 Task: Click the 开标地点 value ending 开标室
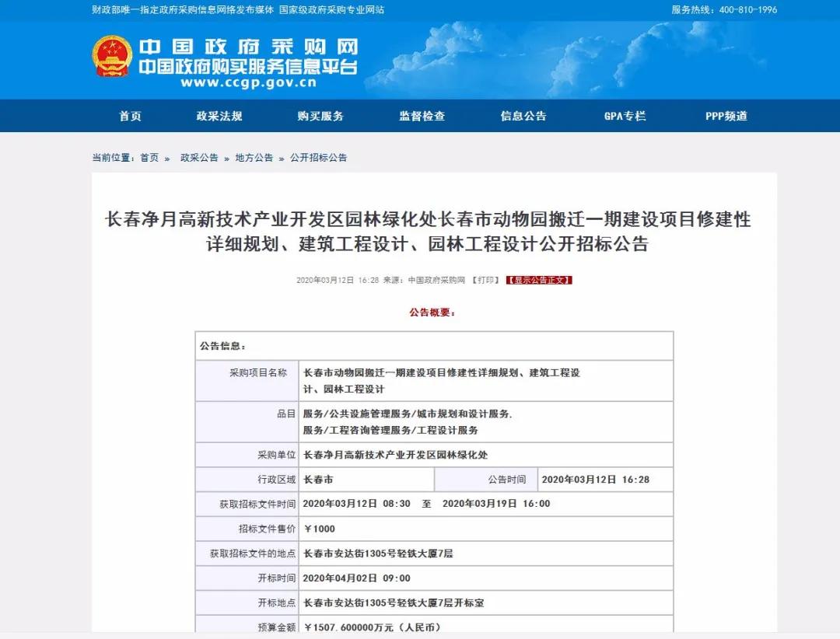394,602
